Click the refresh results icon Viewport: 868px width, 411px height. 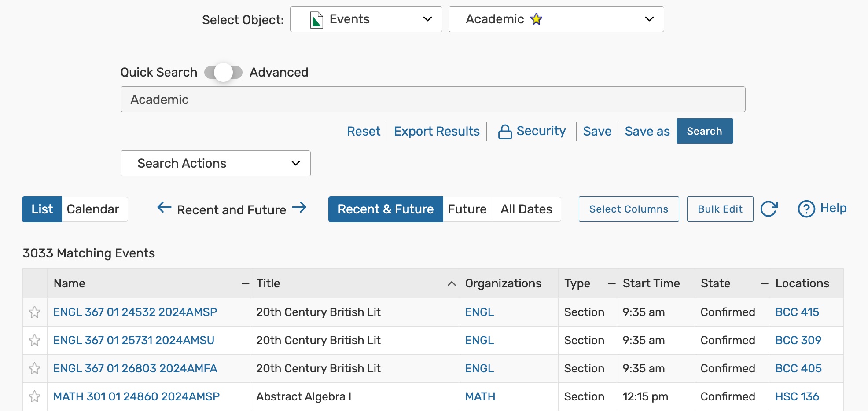tap(769, 209)
